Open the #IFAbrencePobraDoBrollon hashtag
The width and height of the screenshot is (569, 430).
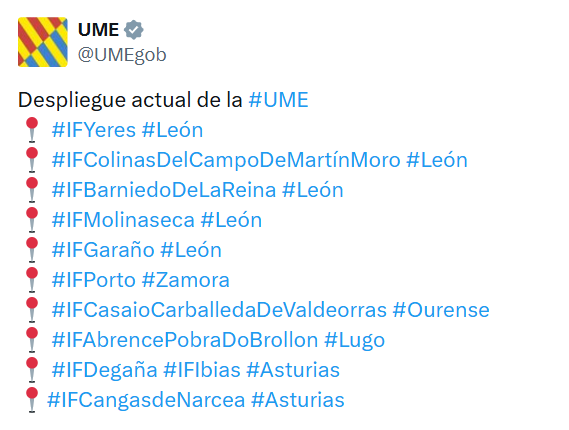pyautogui.click(x=185, y=340)
